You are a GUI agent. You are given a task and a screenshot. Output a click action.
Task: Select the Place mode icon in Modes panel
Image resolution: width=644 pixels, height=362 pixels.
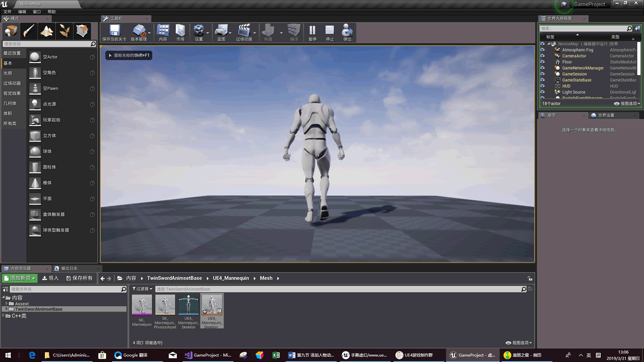11,31
